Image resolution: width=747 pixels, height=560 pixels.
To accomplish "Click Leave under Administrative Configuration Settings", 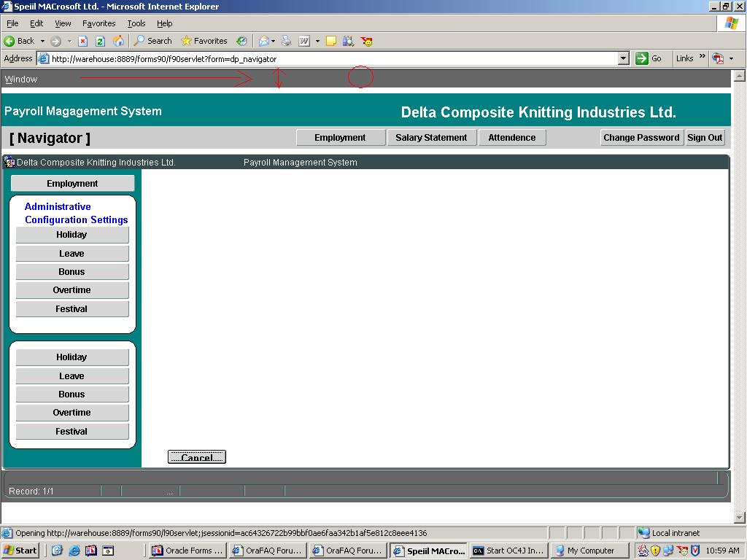I will pos(72,254).
